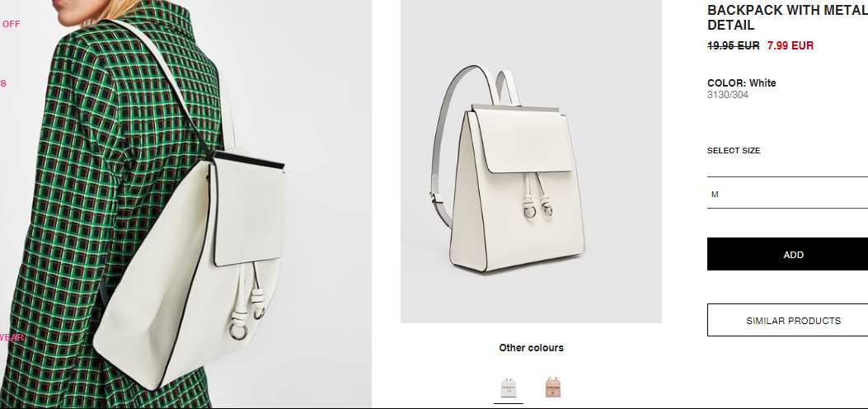Click the Other colours heading
Viewport: 868px width, 409px height.
click(x=531, y=347)
